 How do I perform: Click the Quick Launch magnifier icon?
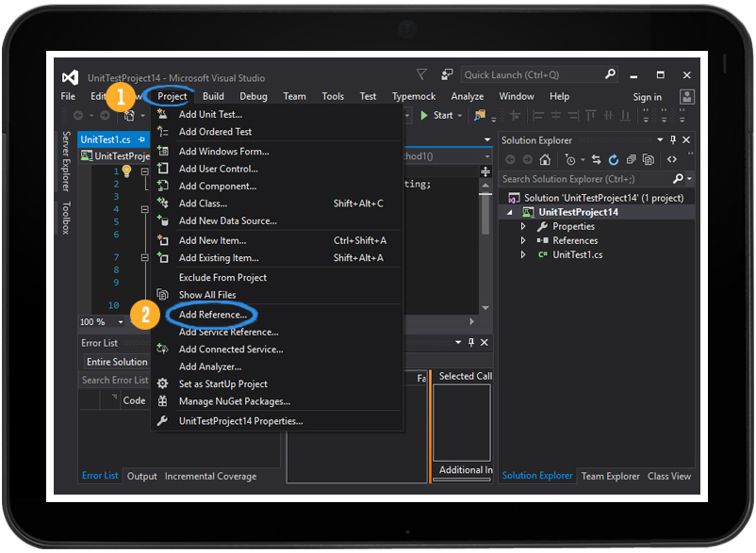coord(610,74)
